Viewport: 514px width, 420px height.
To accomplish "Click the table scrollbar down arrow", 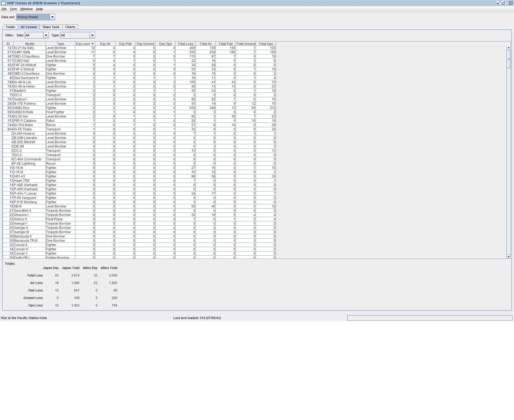I will tap(508, 257).
